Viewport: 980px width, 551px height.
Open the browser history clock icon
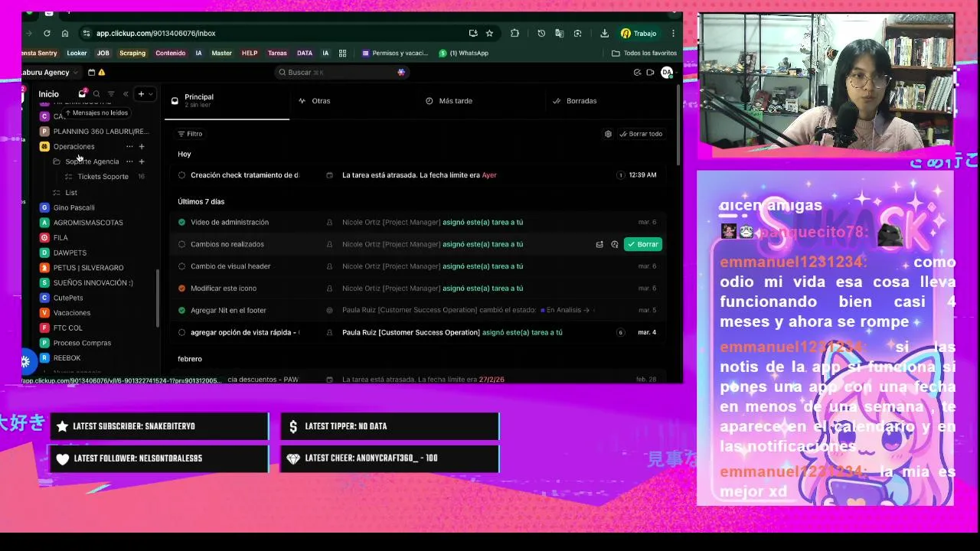tap(541, 33)
